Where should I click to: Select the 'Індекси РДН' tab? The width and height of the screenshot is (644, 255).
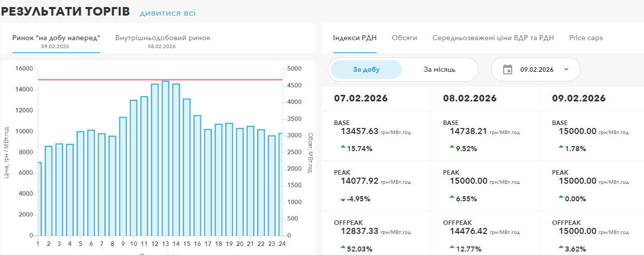(x=355, y=38)
